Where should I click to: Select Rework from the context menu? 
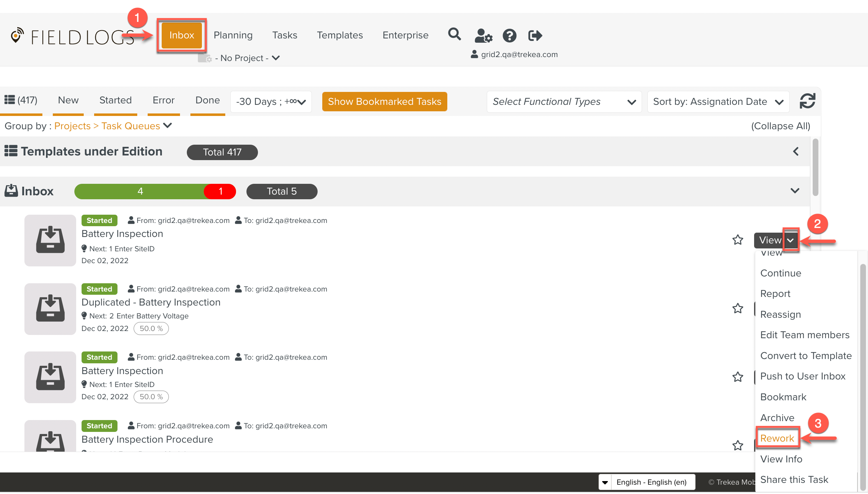coord(777,438)
